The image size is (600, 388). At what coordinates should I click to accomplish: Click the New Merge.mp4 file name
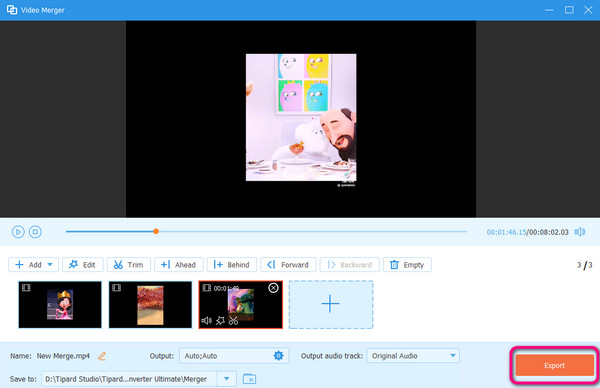pyautogui.click(x=63, y=356)
